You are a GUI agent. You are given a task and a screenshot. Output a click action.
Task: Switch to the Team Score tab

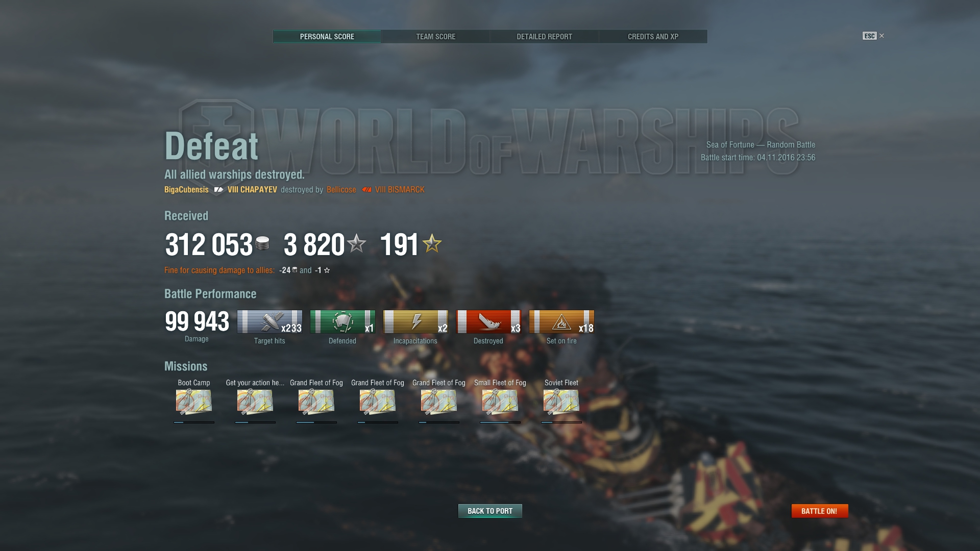click(435, 37)
